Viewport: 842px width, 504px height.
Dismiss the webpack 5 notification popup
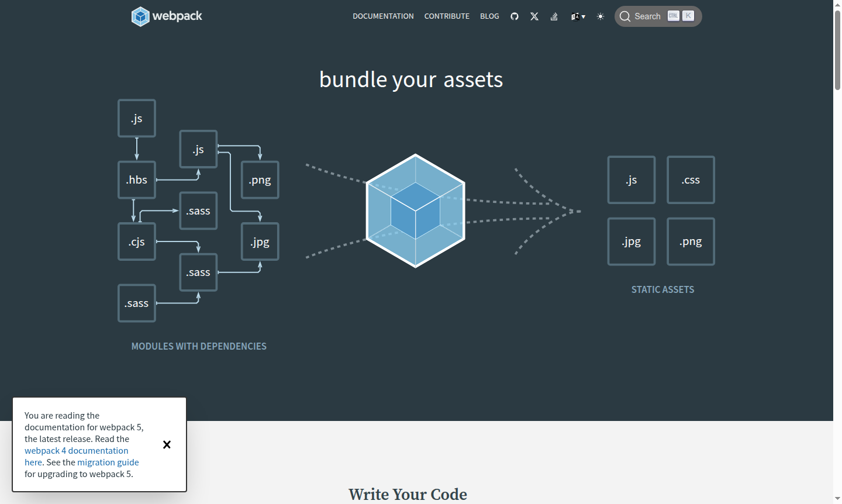point(167,444)
